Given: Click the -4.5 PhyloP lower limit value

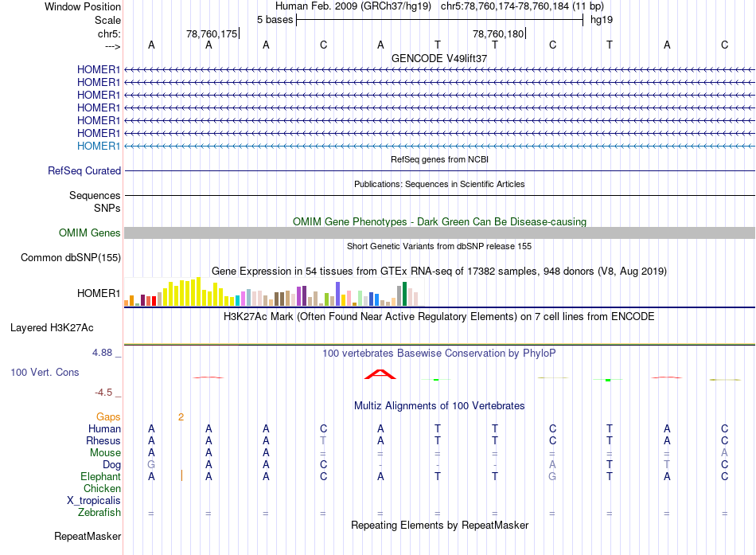Looking at the screenshot, I should (x=103, y=393).
